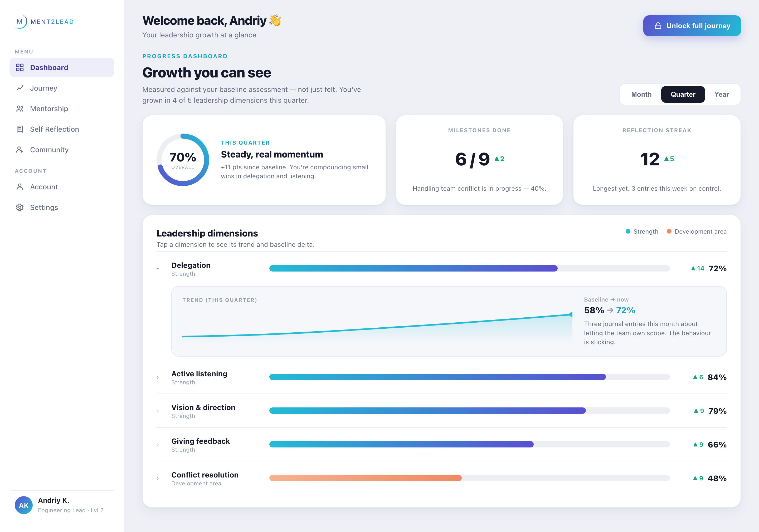
Task: Click the Development area legend dot
Action: click(669, 231)
